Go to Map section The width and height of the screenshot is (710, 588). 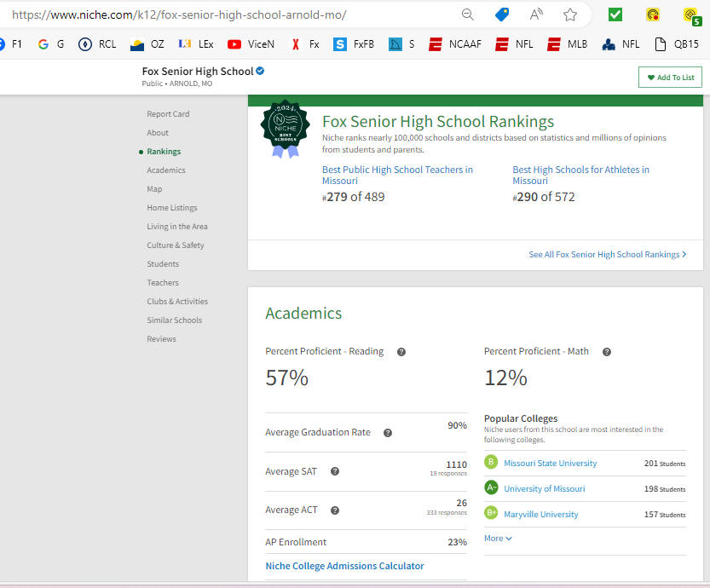coord(154,189)
